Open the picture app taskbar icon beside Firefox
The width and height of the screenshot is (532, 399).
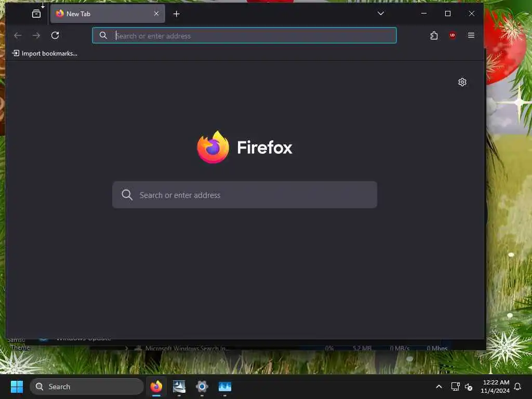(x=179, y=387)
